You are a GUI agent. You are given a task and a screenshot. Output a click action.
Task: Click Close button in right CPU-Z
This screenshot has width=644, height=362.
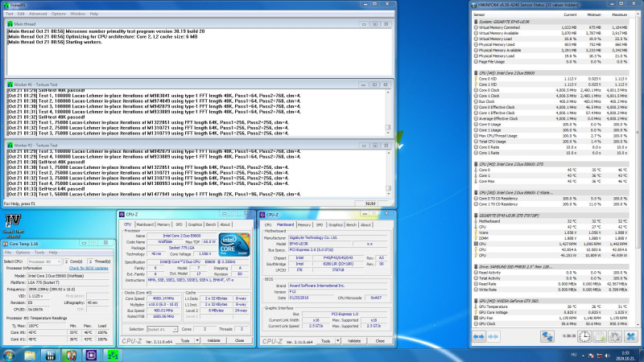[380, 341]
